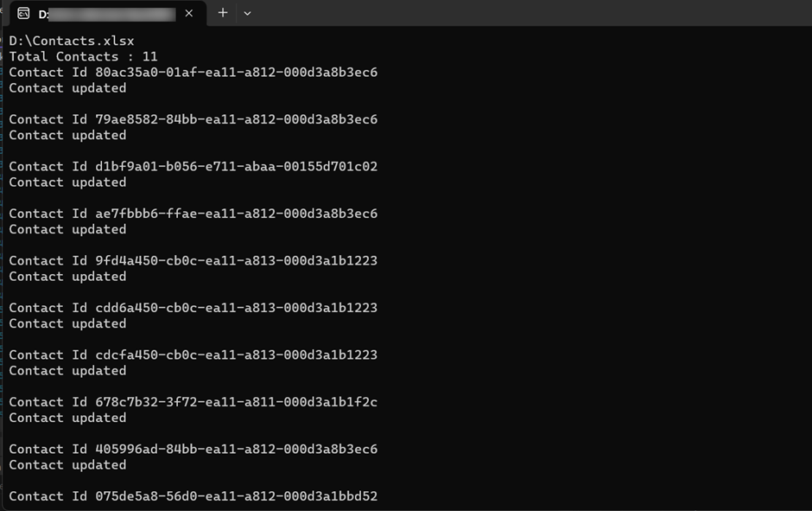Click "Contact updated" below Id 80ac35a0

(x=67, y=88)
